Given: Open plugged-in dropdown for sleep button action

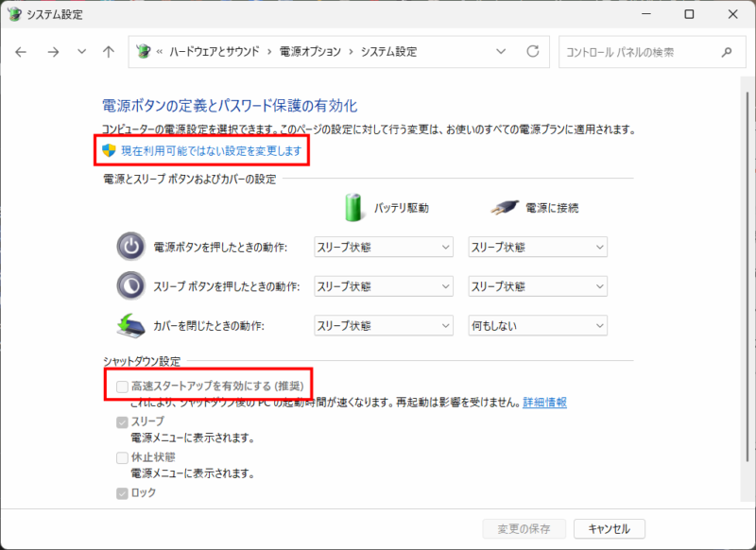Looking at the screenshot, I should click(x=538, y=286).
